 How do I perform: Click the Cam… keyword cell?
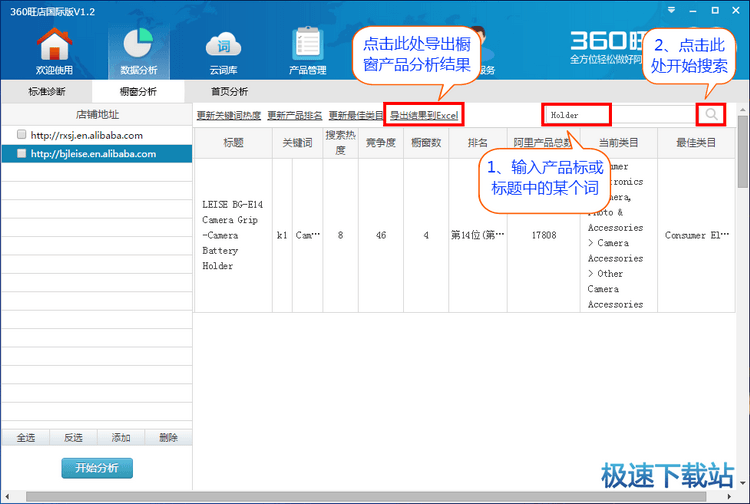pos(308,235)
